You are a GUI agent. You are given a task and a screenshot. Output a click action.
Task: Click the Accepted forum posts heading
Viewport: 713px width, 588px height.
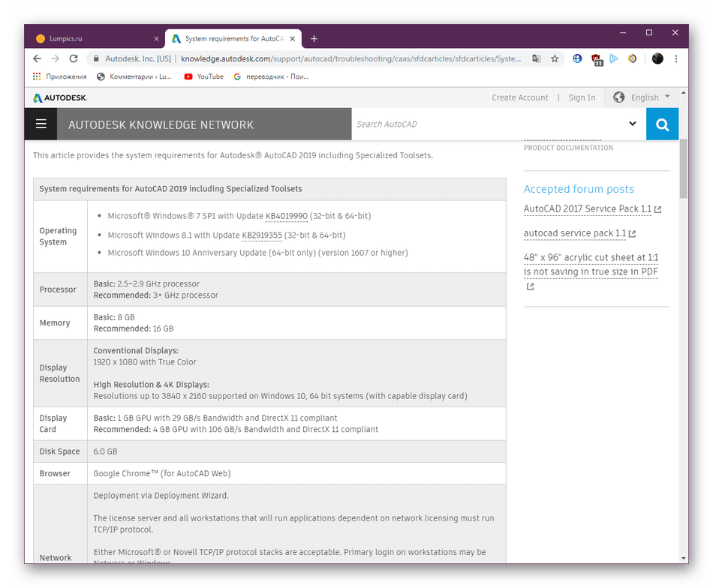(x=579, y=189)
